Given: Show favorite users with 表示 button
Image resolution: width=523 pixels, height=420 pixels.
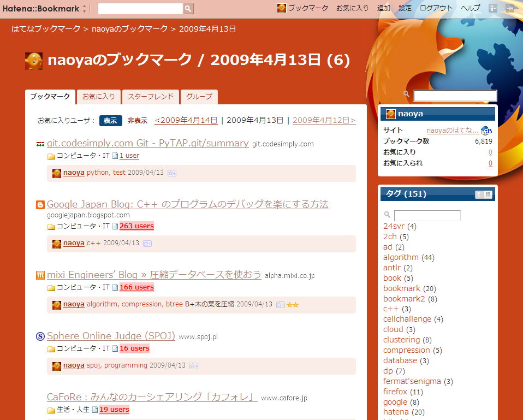Looking at the screenshot, I should point(110,120).
